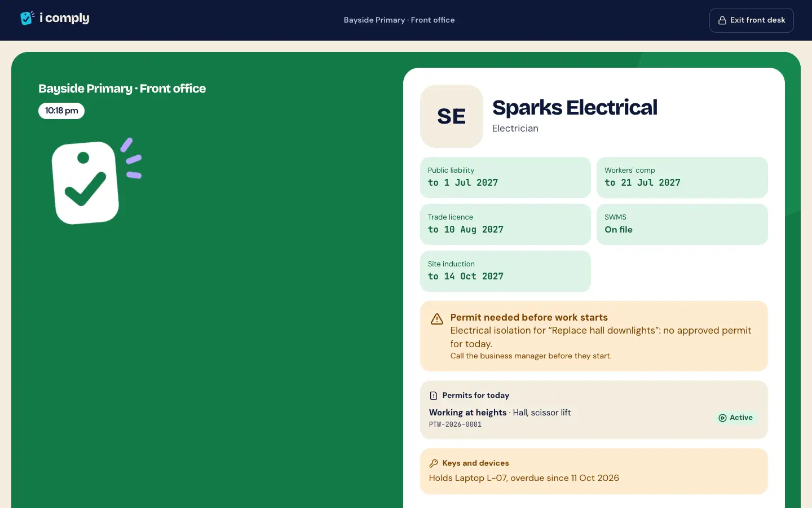Open the Public liability card

tap(505, 177)
